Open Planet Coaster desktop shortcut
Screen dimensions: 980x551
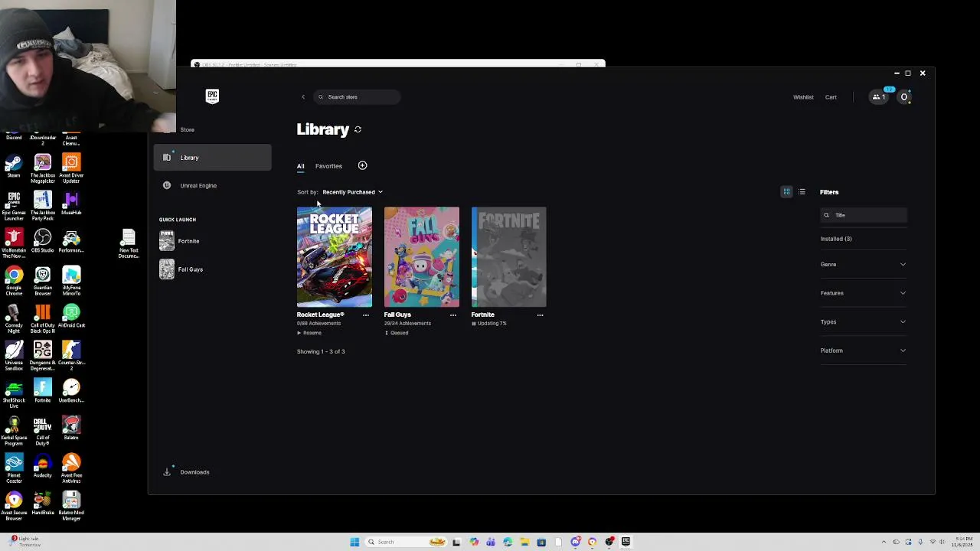(14, 468)
